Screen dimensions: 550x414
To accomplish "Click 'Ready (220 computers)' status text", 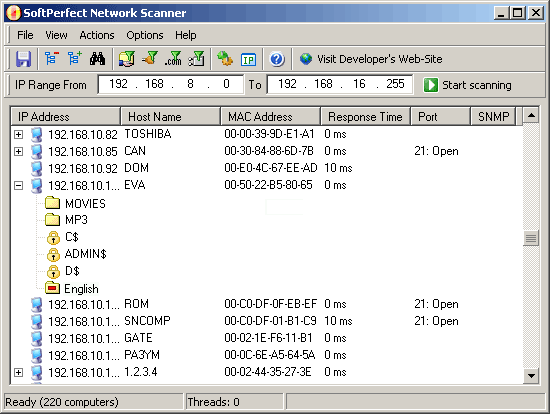I will tap(62, 402).
